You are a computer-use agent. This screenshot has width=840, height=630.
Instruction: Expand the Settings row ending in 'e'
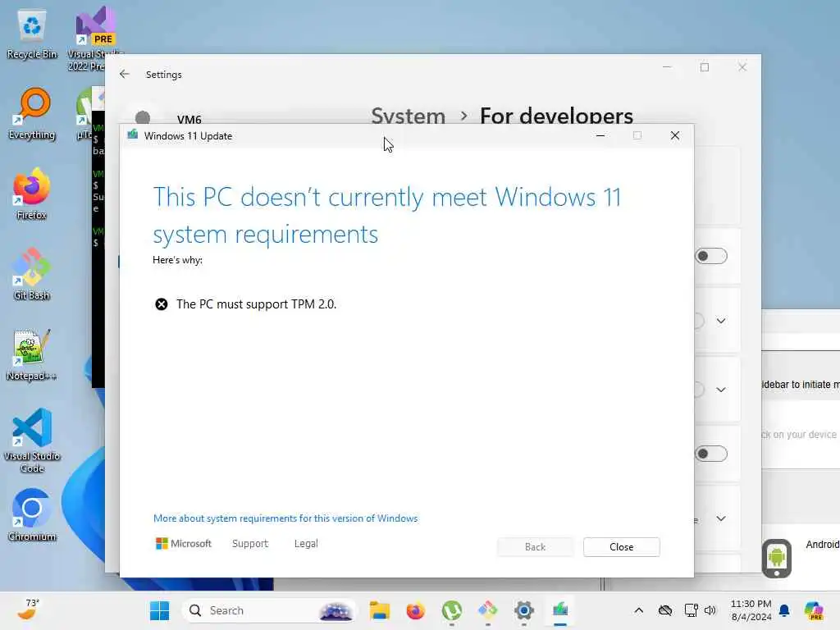(x=721, y=518)
